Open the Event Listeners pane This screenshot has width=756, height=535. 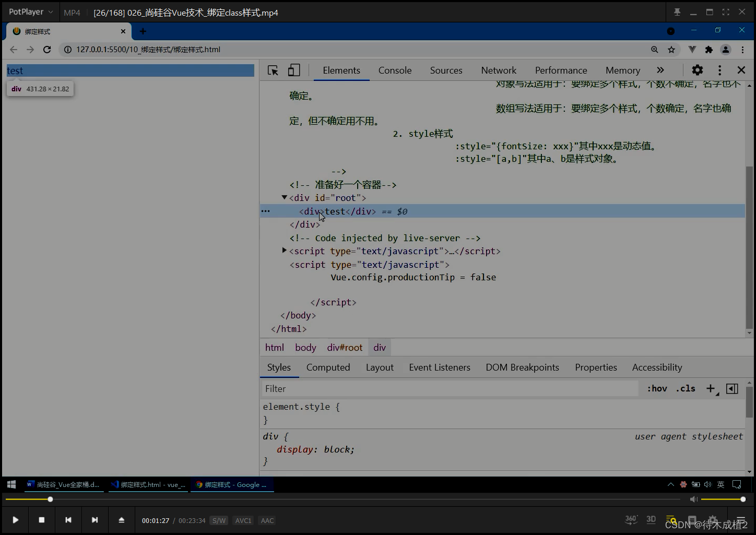[x=440, y=367]
